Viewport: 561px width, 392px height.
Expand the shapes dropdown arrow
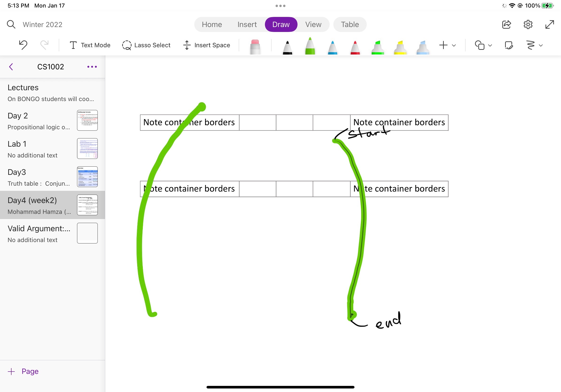[x=490, y=45]
